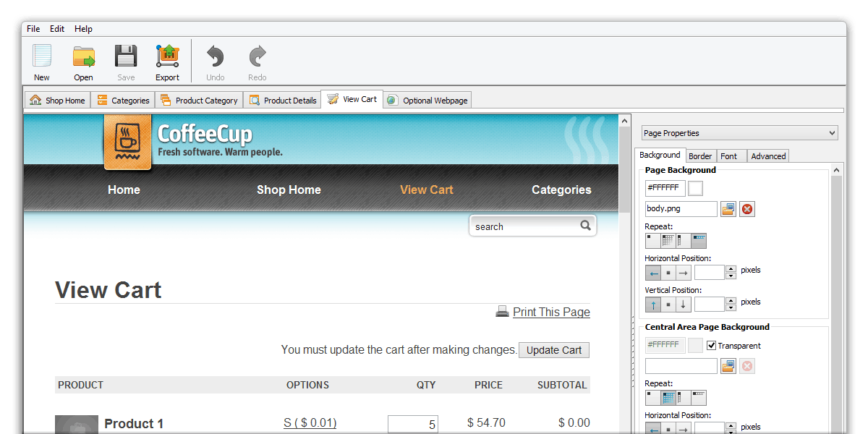Click the page background color swatch
Viewport: 868px width, 434px height.
(695, 189)
